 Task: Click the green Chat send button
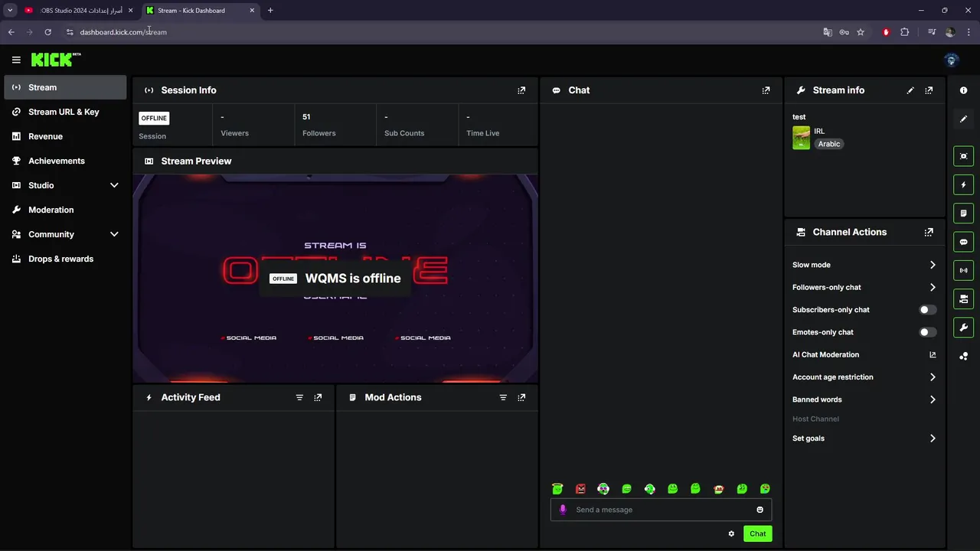click(x=757, y=533)
